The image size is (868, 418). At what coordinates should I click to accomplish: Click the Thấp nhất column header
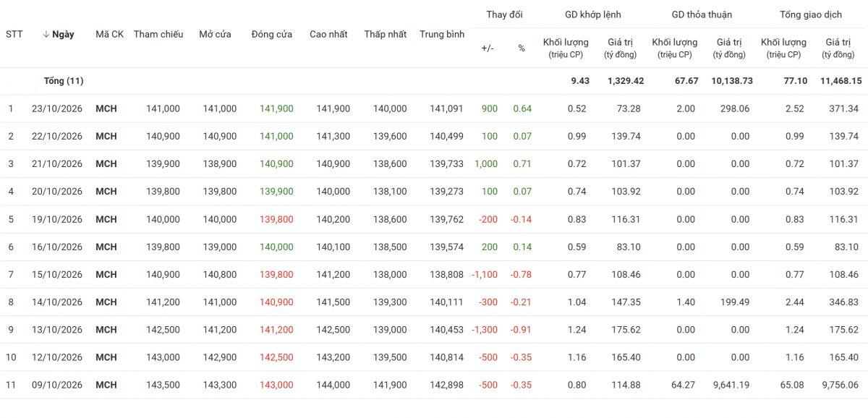point(386,34)
